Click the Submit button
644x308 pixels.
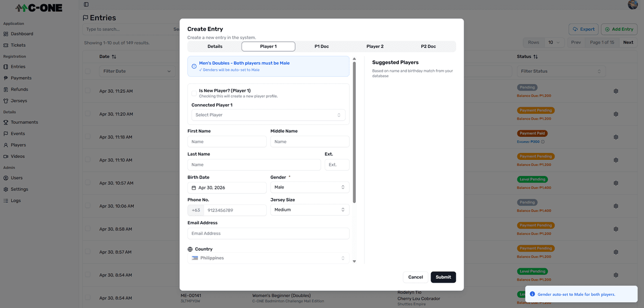coord(443,277)
